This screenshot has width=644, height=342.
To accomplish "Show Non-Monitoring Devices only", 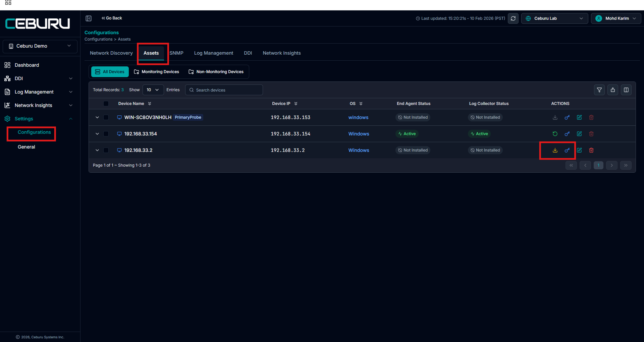I will pos(216,72).
